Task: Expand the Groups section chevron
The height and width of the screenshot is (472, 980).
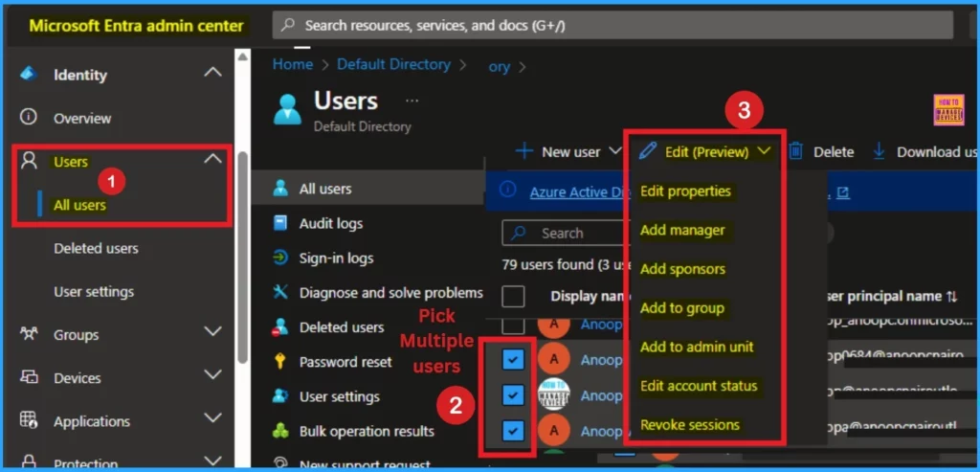Action: [x=213, y=331]
